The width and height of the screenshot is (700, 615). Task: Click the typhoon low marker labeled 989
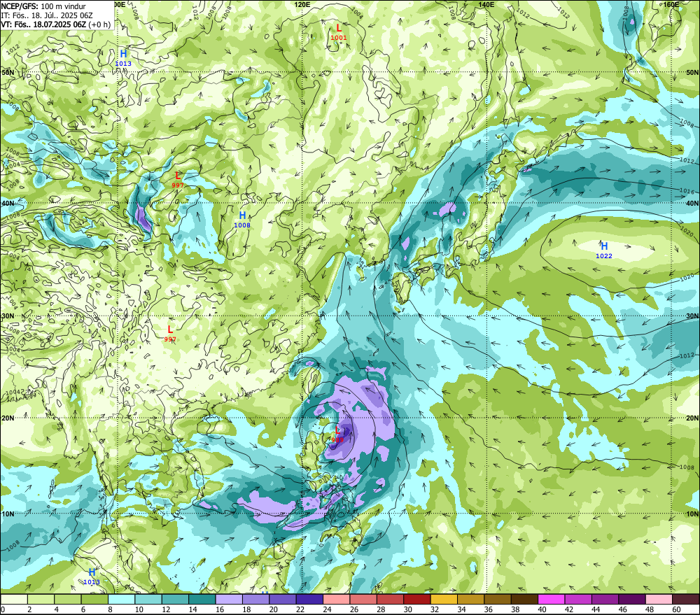click(x=337, y=434)
